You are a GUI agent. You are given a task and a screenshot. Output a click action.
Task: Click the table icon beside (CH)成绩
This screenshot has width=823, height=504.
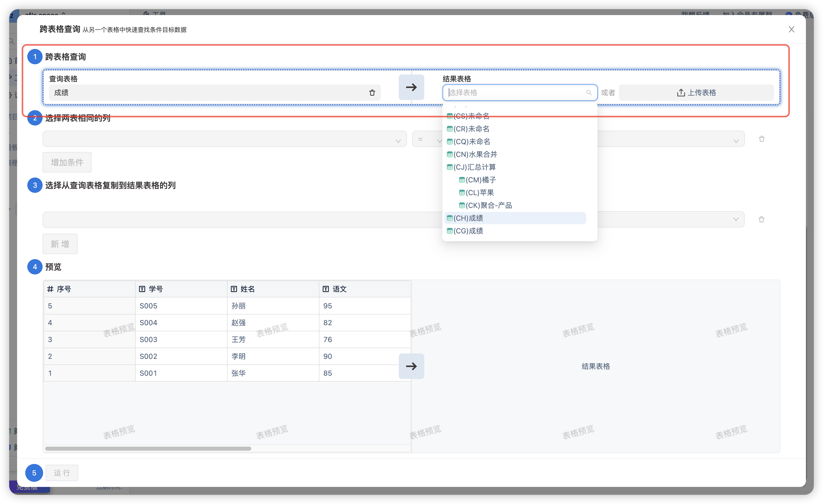tap(450, 218)
